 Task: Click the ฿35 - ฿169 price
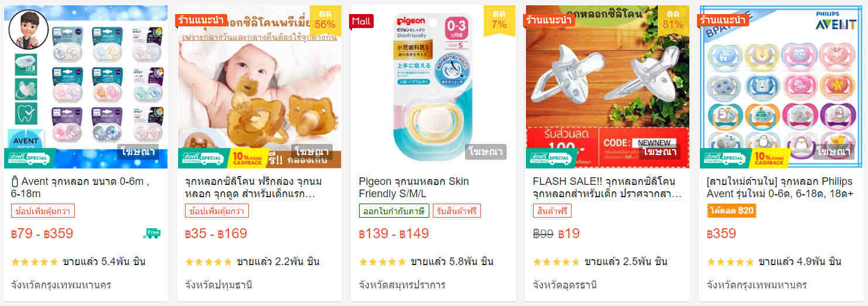(x=216, y=234)
